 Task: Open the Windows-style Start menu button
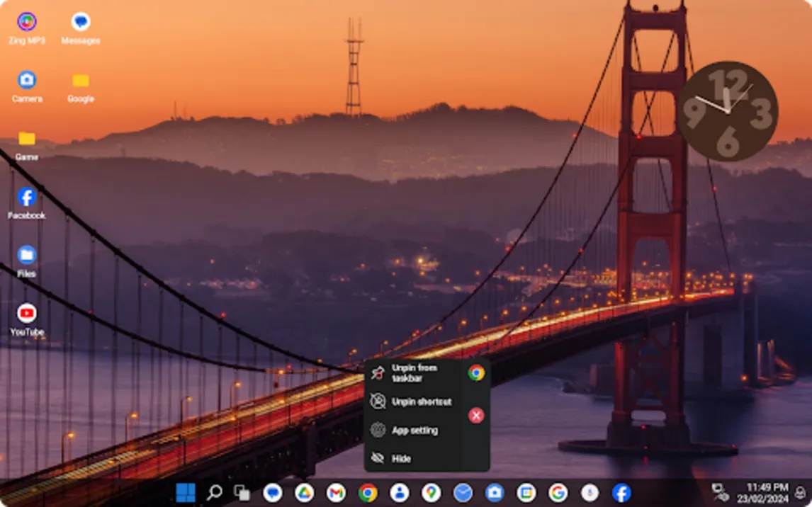(x=186, y=493)
